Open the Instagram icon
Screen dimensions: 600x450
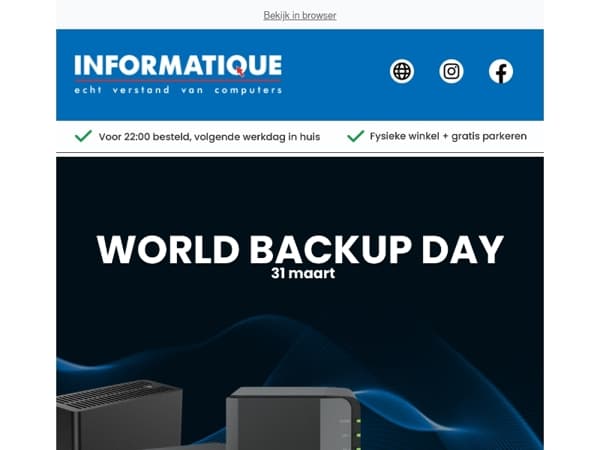tap(452, 71)
